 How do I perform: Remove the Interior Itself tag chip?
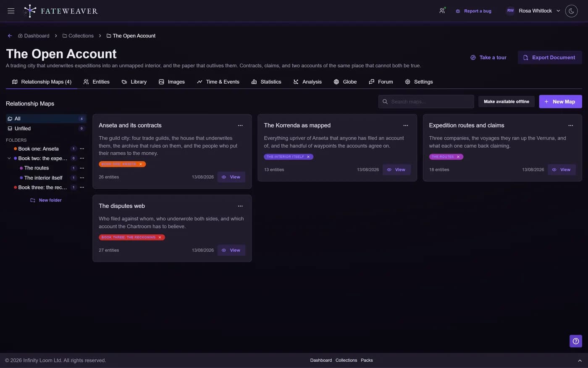pos(308,156)
